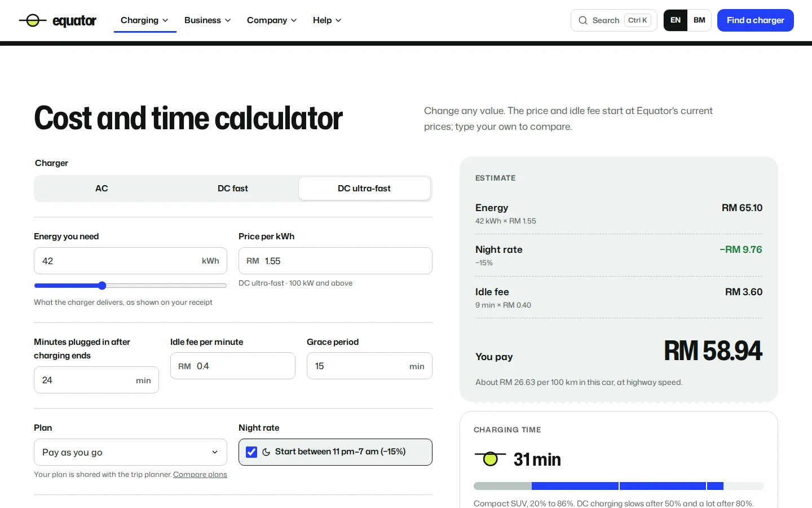Expand the Help menu
The image size is (812, 508).
pyautogui.click(x=327, y=20)
